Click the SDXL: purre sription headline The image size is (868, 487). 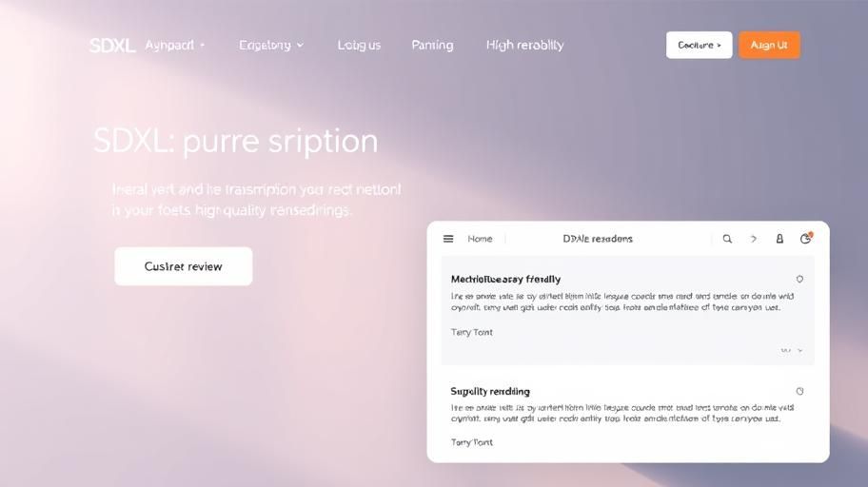[x=236, y=142]
